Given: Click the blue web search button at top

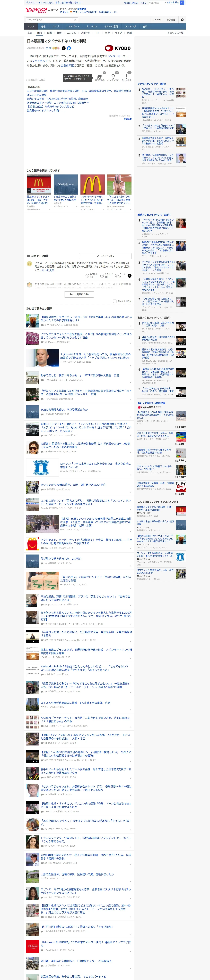Looking at the screenshot, I should pyautogui.click(x=182, y=3).
